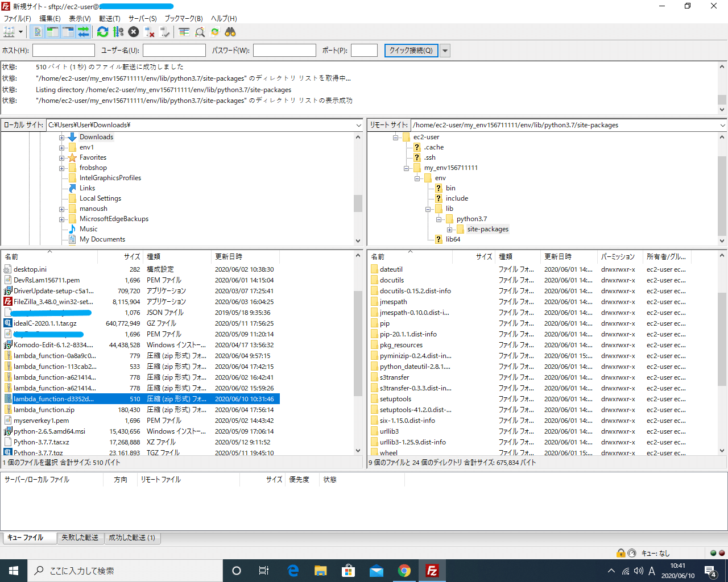Toggle the remote directory tree display
This screenshot has width=728, height=582.
68,32
